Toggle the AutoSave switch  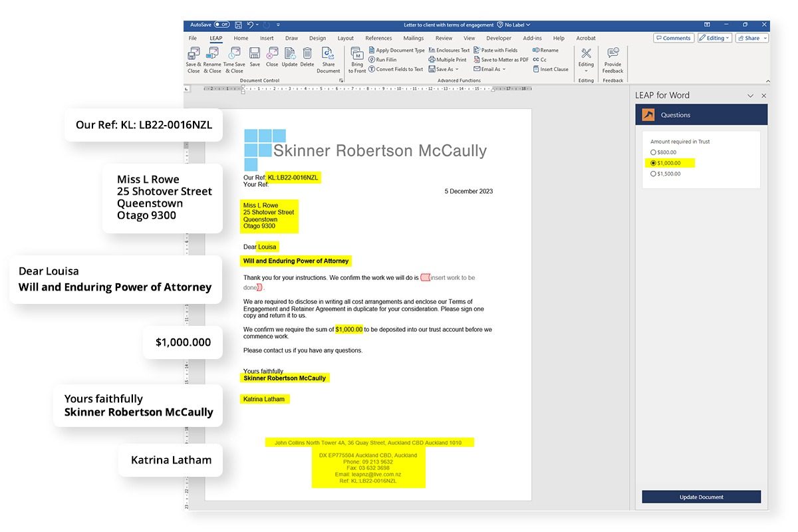click(221, 25)
